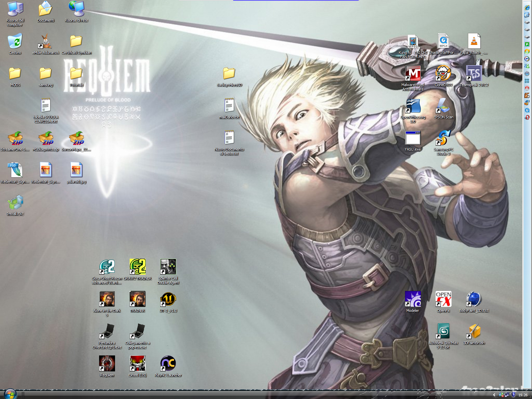
Task: Click uTorrent icon in side toolbar
Action: point(527,44)
